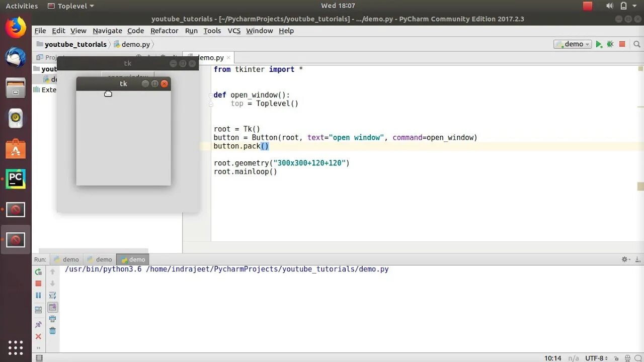This screenshot has height=362, width=644.
Task: Open Run panel gear settings
Action: [625, 259]
